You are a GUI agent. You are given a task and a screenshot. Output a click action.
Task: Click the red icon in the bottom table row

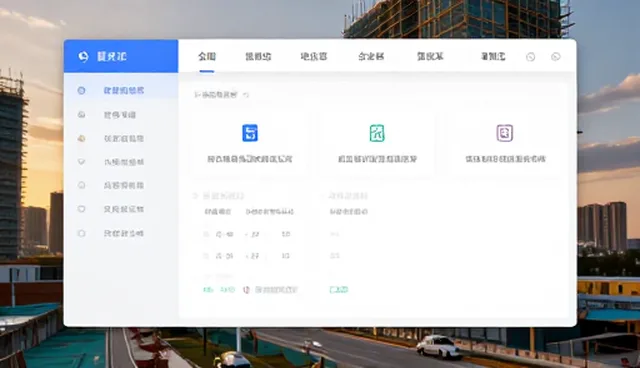(x=246, y=290)
